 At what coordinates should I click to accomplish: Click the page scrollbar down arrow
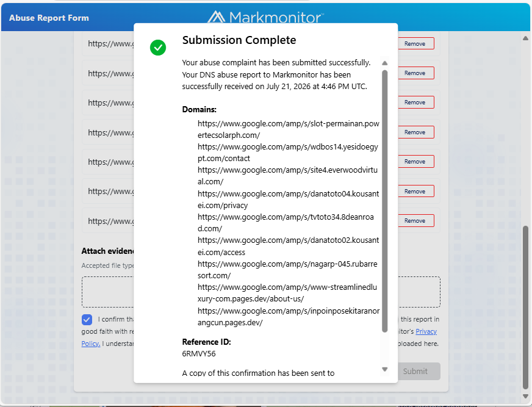pos(525,396)
